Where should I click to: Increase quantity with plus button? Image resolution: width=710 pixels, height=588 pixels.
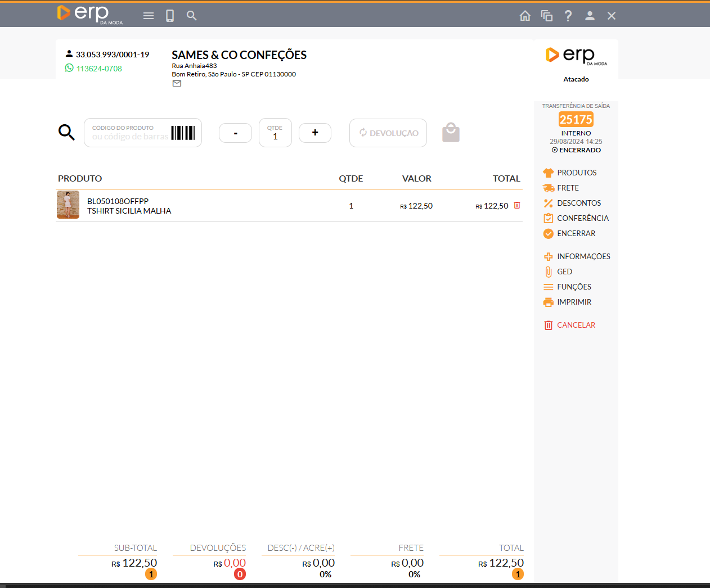[x=315, y=133]
